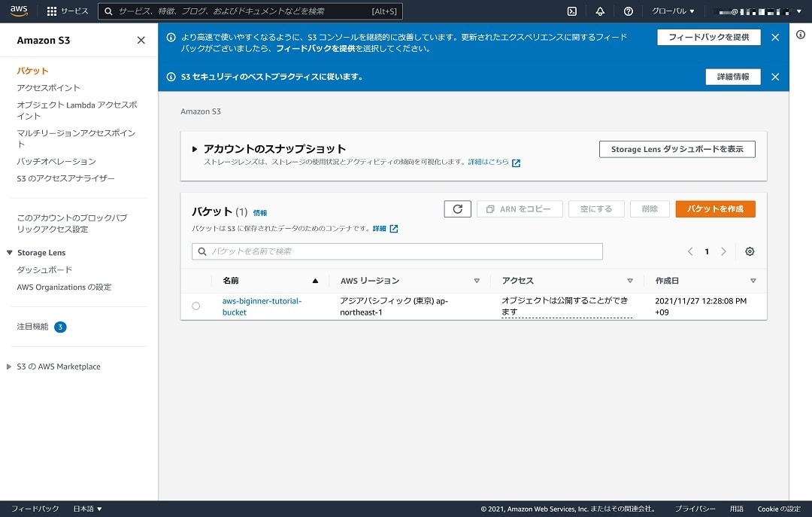812x517 pixels.
Task: Click the アジアパシフィック (東京) region cell
Action: click(x=393, y=306)
